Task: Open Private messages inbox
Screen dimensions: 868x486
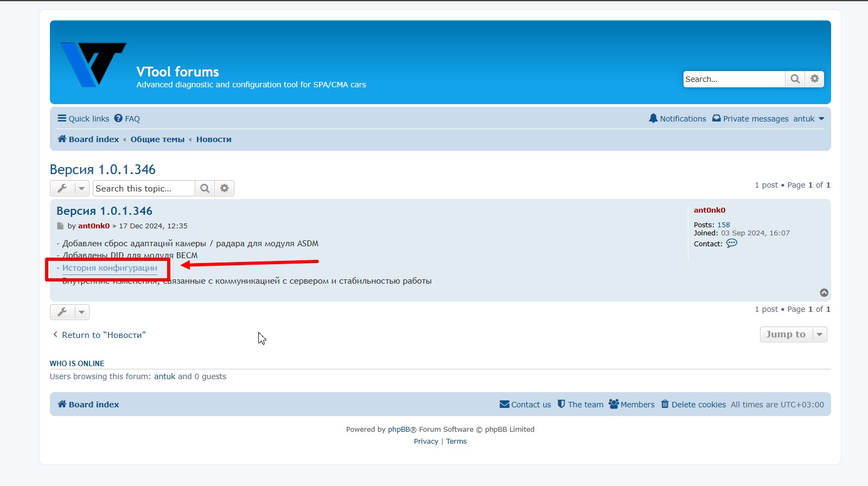Action: (750, 119)
